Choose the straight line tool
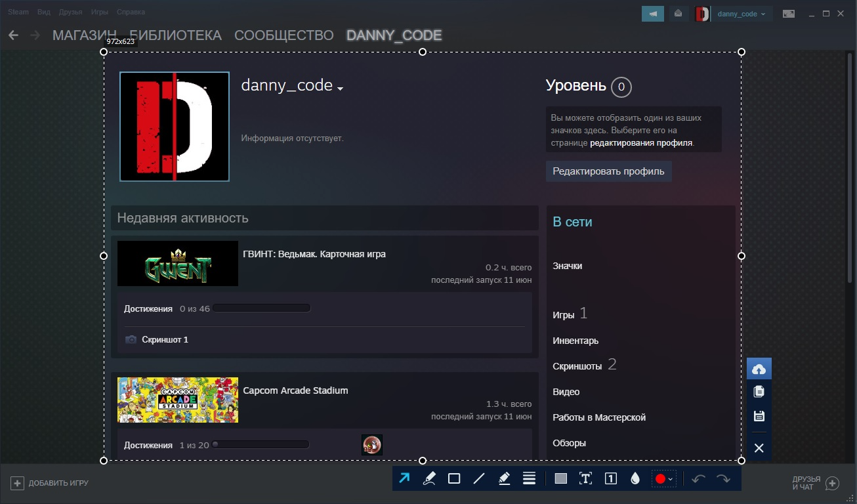 pyautogui.click(x=479, y=478)
